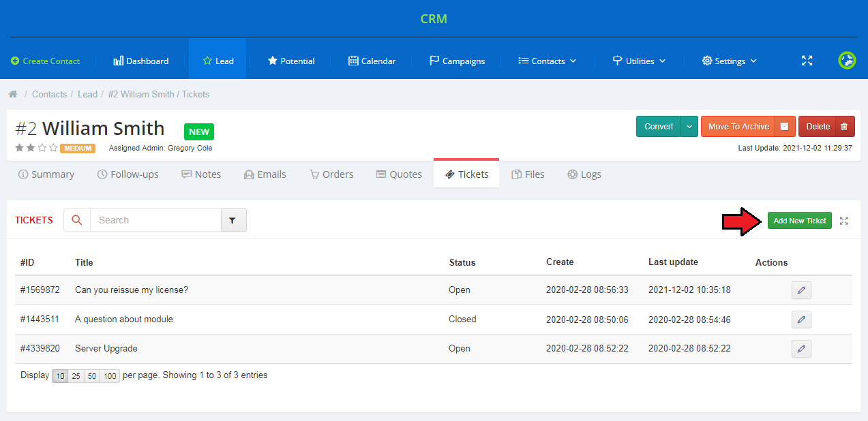
Task: Click the Delete button
Action: [x=818, y=126]
